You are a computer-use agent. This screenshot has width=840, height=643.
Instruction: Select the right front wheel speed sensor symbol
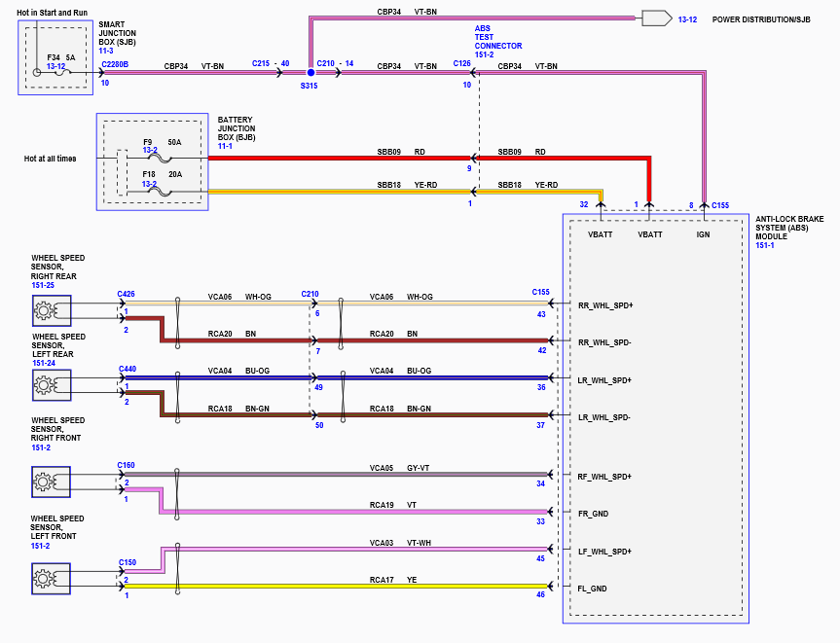[x=45, y=481]
